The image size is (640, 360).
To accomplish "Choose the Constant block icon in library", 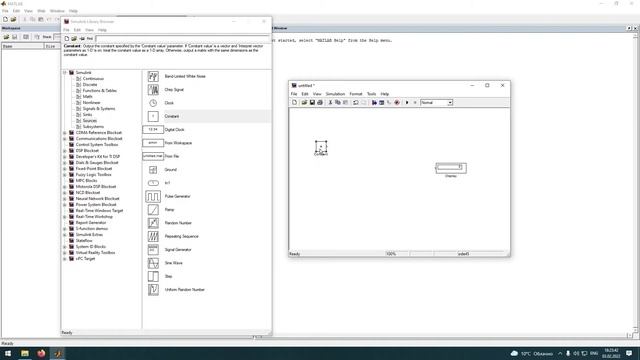I will coord(153,116).
